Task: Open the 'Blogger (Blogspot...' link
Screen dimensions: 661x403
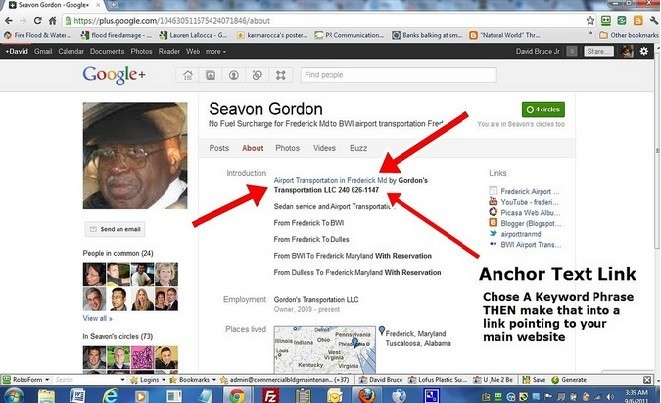Action: click(531, 223)
